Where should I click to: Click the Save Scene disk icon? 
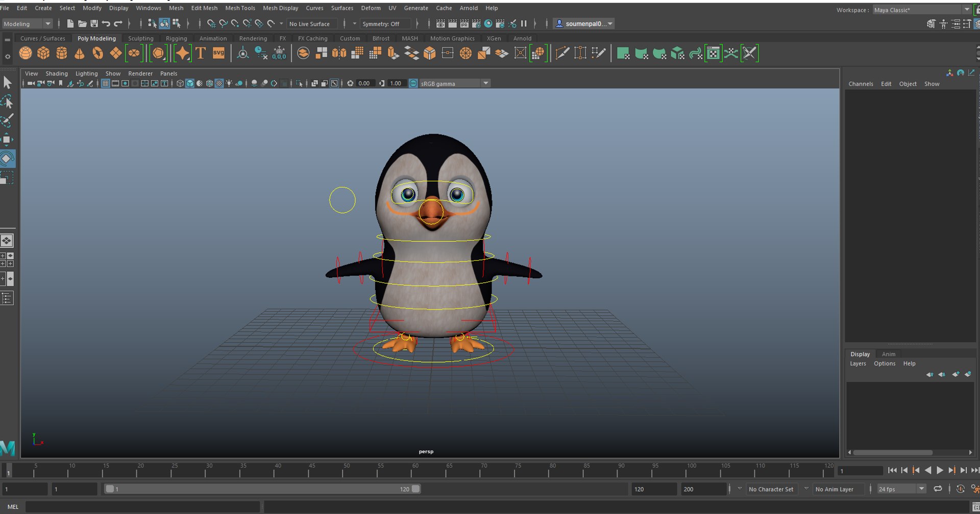(94, 23)
